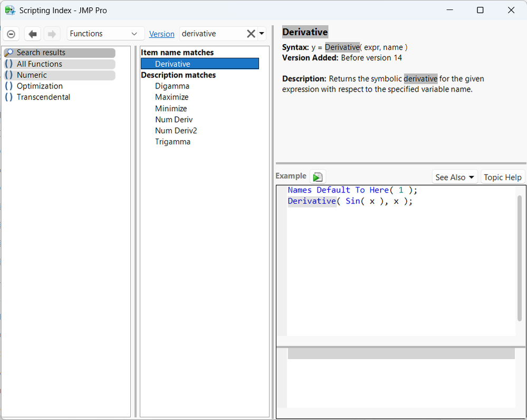Go forward with the right arrow button

click(x=52, y=34)
